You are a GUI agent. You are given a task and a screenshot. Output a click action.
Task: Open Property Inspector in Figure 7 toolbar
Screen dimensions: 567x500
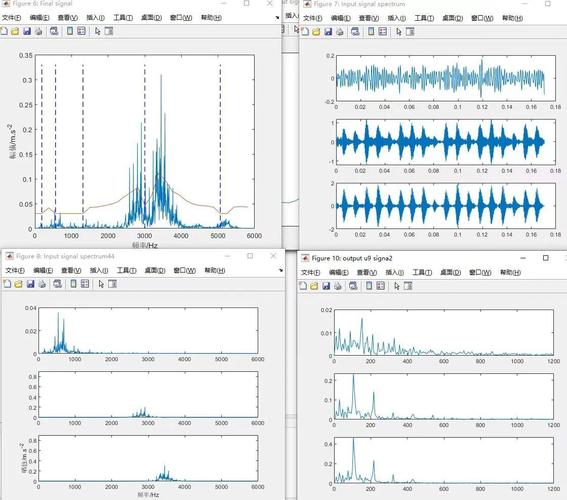click(x=410, y=32)
